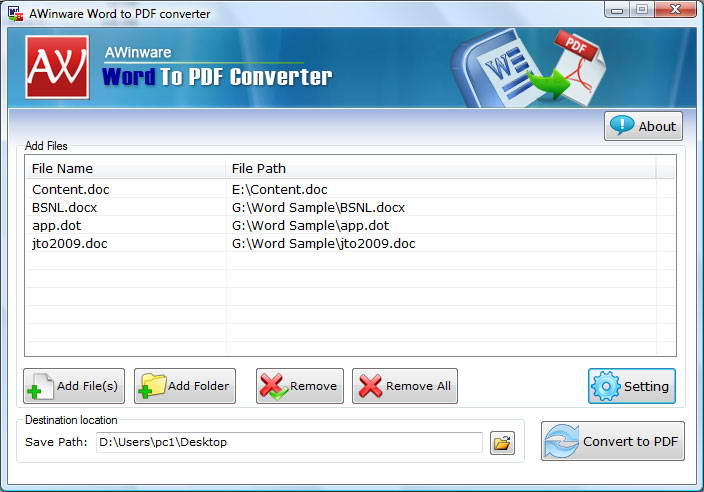Click path G:\Word Sample\jto2009.doc
The image size is (704, 492).
[x=324, y=243]
